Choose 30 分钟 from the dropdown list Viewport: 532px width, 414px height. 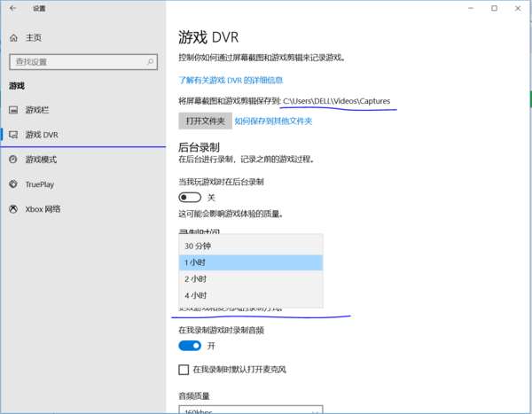[251, 246]
